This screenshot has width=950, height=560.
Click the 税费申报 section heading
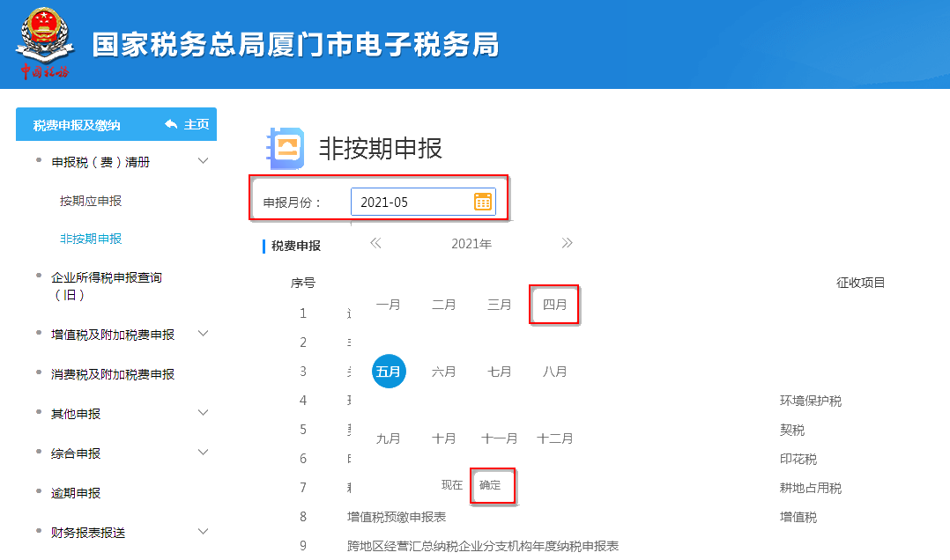click(296, 246)
